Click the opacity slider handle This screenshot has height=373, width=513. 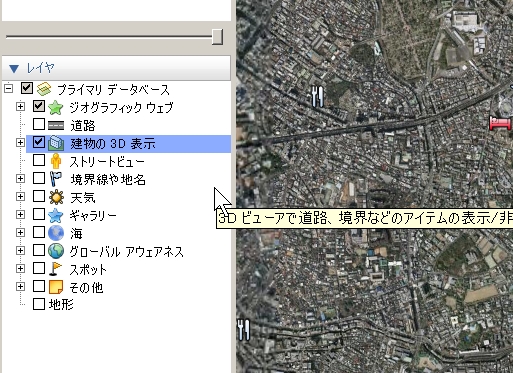click(217, 36)
